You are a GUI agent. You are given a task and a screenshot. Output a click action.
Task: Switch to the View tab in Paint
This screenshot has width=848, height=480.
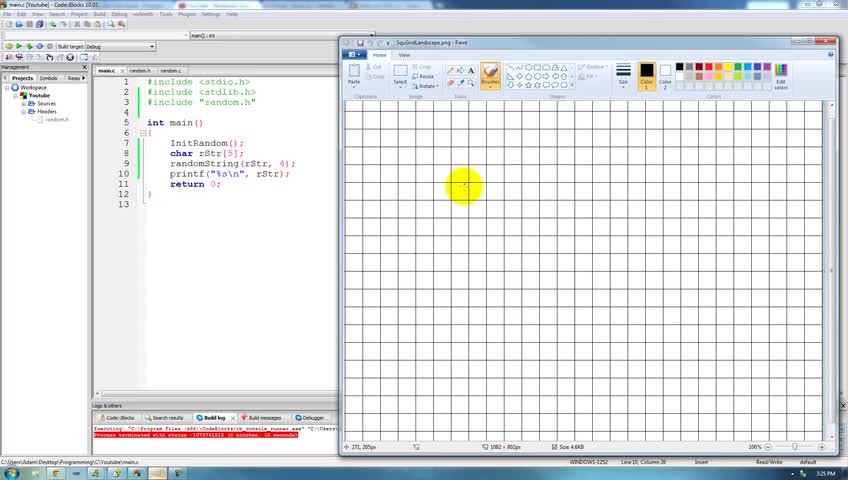click(x=404, y=55)
